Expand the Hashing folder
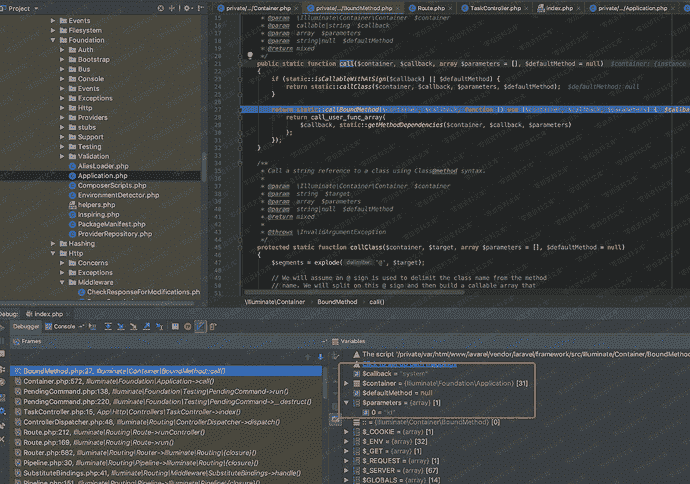Screen dimensions: 690x484 pyautogui.click(x=53, y=243)
